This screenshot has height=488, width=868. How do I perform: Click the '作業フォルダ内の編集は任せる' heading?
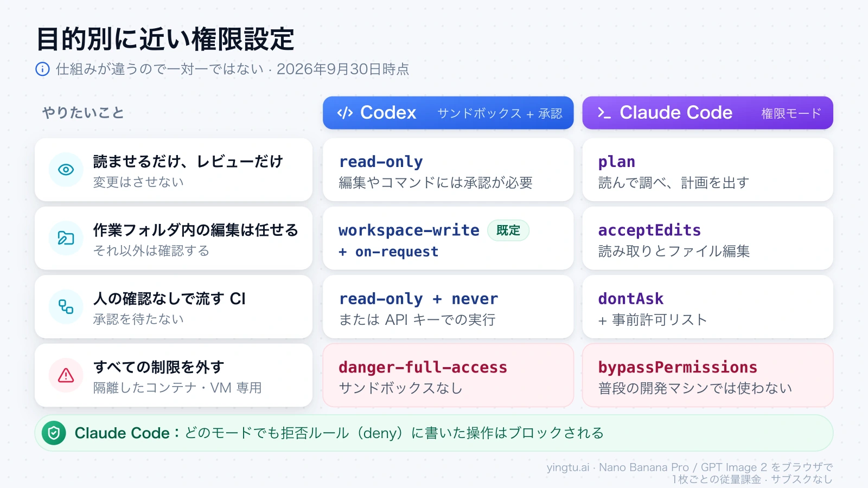195,230
